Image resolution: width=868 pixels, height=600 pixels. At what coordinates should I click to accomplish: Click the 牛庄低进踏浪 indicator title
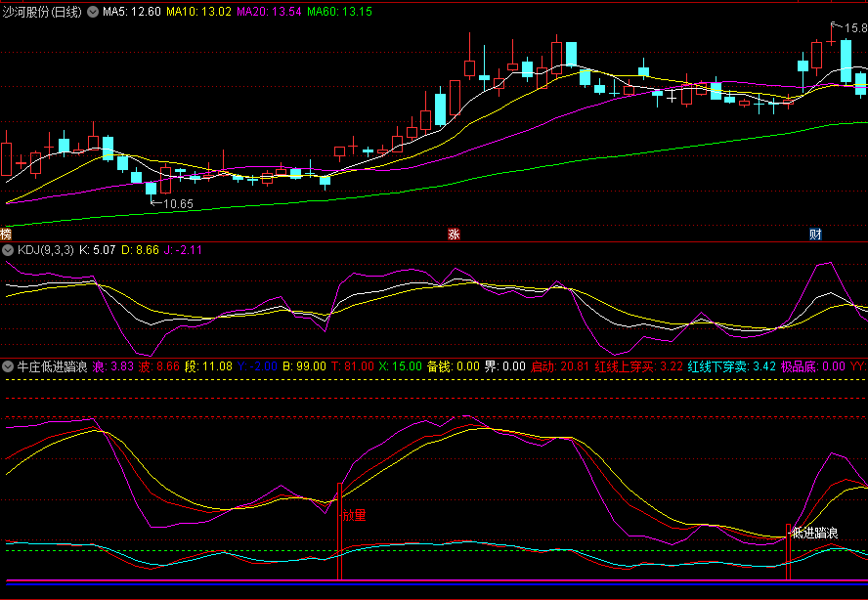click(x=52, y=366)
